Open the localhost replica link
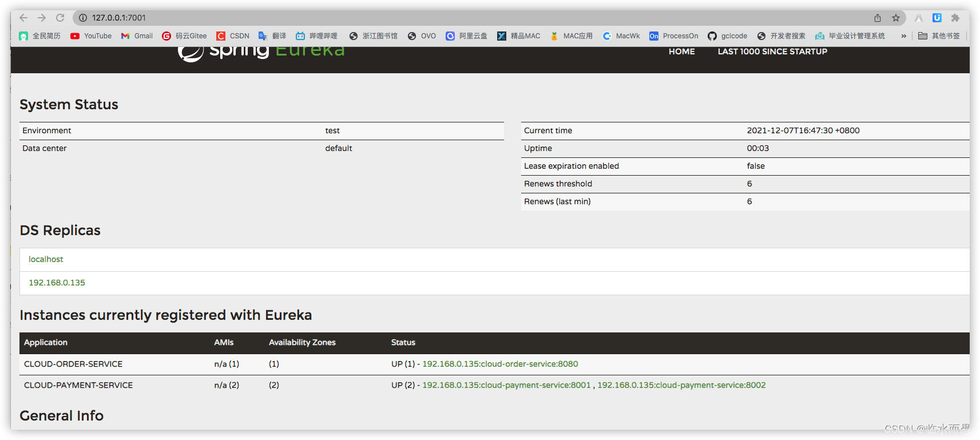This screenshot has height=440, width=980. (46, 259)
